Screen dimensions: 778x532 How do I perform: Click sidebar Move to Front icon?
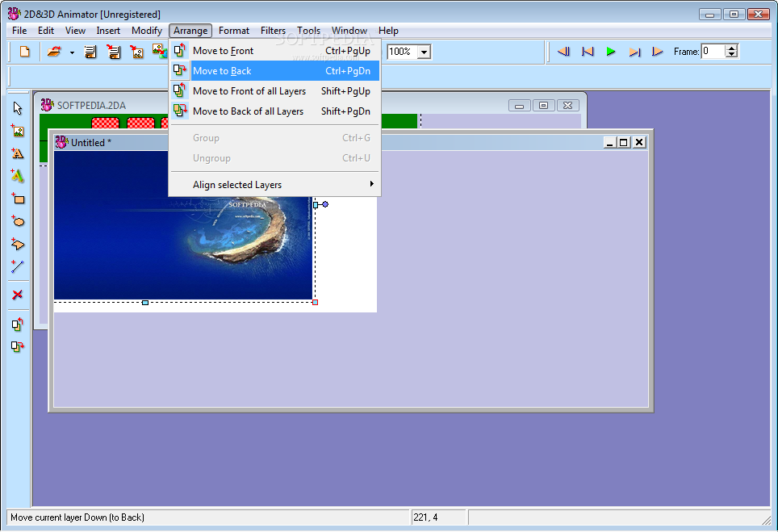coord(18,324)
